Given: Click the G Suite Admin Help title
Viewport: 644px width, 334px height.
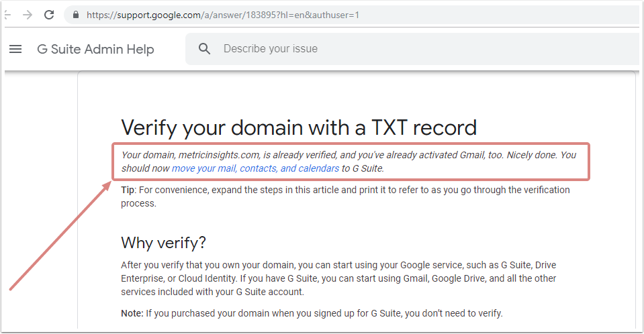Looking at the screenshot, I should coord(95,49).
